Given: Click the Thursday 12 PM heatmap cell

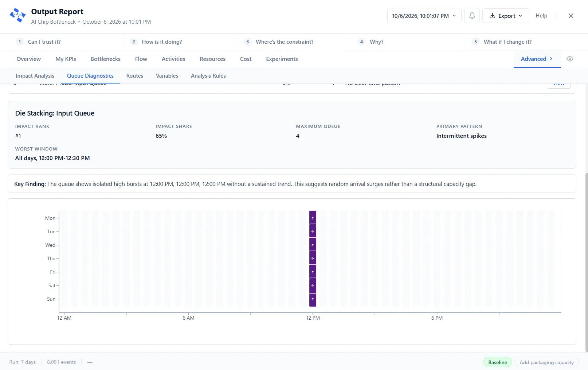Looking at the screenshot, I should (x=313, y=258).
